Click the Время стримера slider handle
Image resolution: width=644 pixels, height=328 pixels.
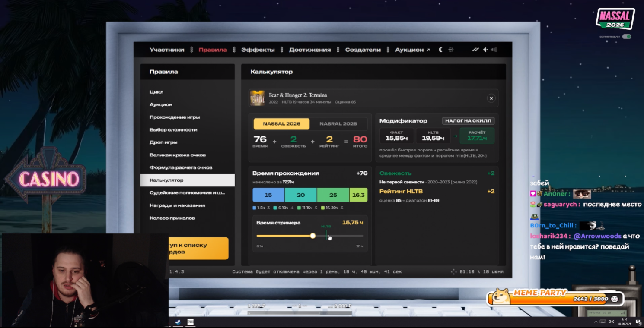pyautogui.click(x=313, y=236)
